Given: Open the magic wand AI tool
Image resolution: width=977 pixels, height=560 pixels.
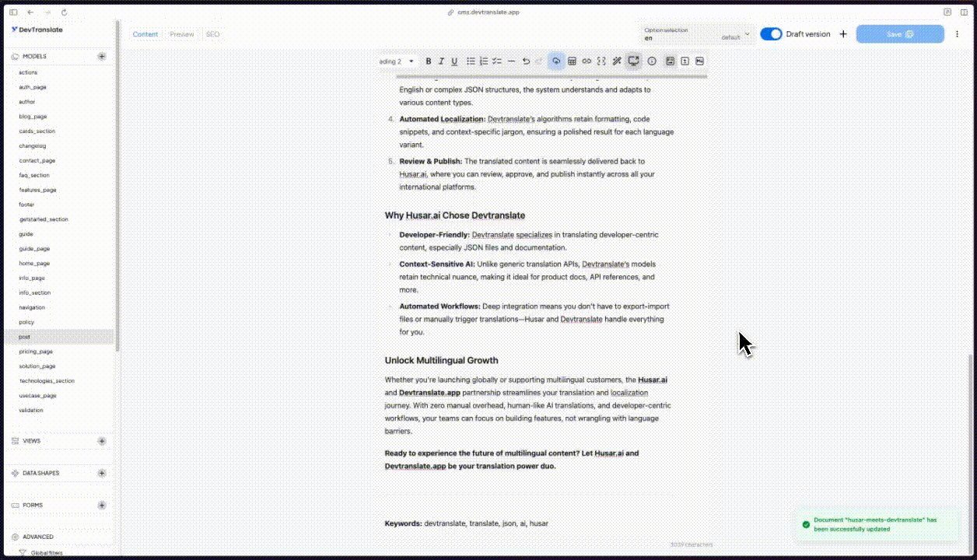Looking at the screenshot, I should point(617,61).
